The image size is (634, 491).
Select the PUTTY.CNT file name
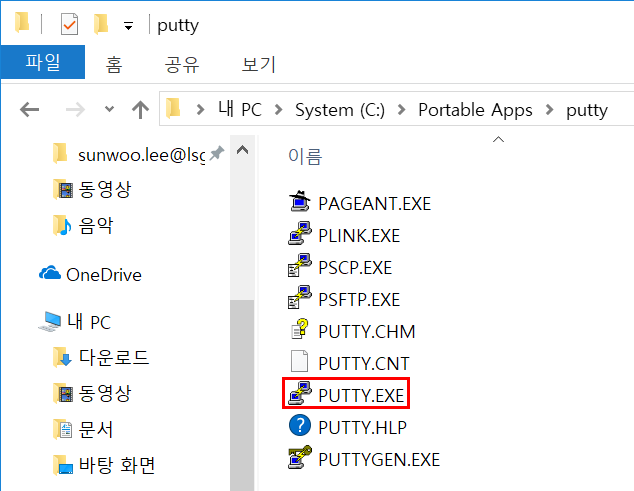364,364
